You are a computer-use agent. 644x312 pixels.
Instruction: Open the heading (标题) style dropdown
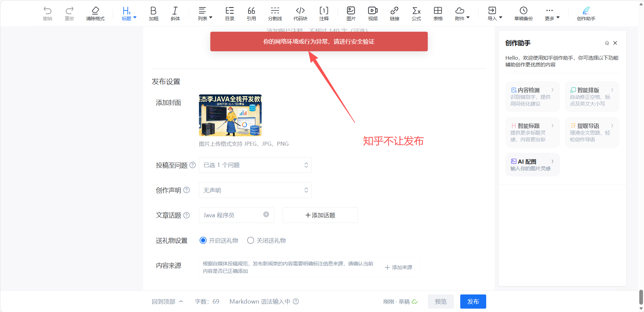[129, 14]
